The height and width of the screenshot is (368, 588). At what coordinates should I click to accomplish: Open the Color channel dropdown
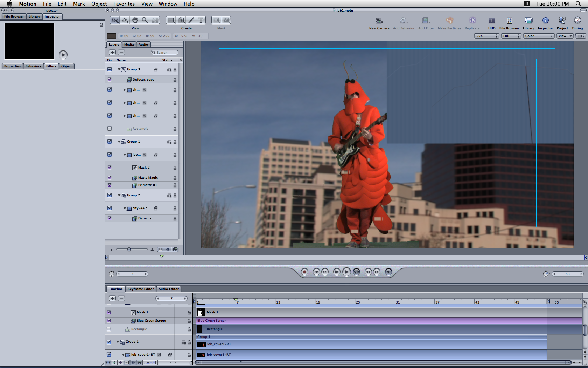coord(539,36)
